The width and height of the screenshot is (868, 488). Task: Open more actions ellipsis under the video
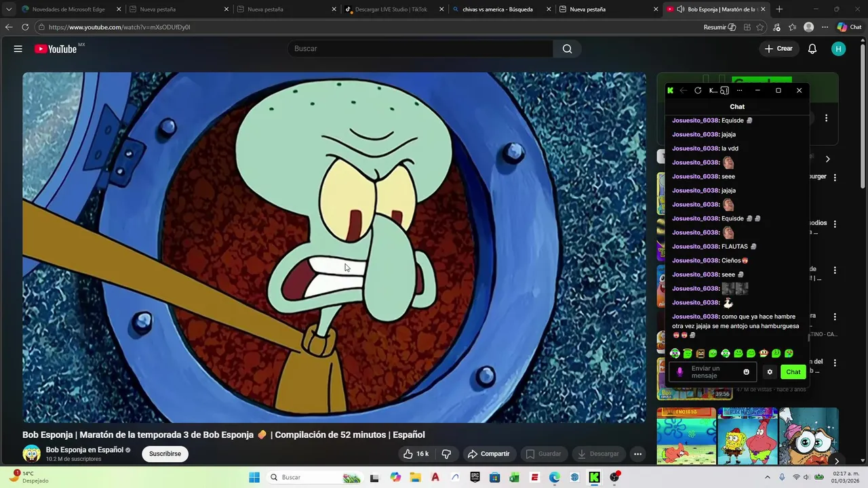pyautogui.click(x=637, y=453)
